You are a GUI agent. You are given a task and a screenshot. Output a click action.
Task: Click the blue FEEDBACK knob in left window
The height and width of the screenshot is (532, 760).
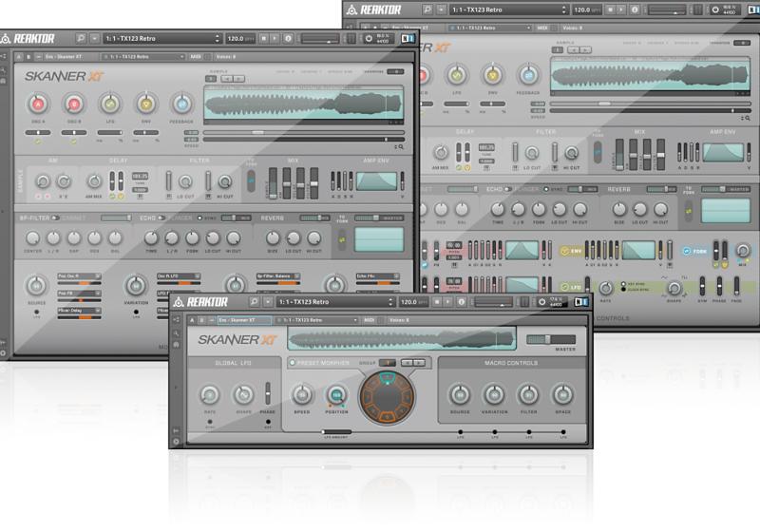point(181,104)
